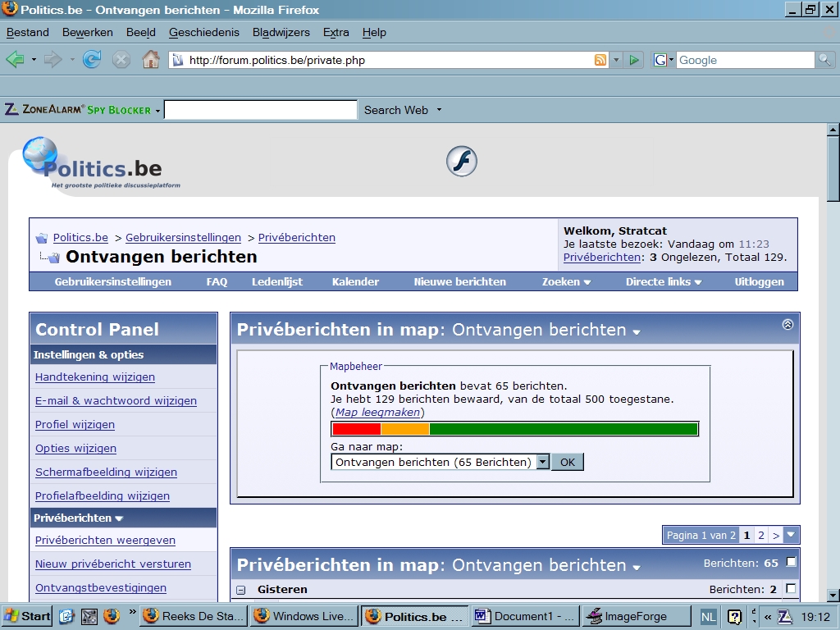This screenshot has width=840, height=630.
Task: Click the 'Handtekening wijzigen' link
Action: pos(94,377)
